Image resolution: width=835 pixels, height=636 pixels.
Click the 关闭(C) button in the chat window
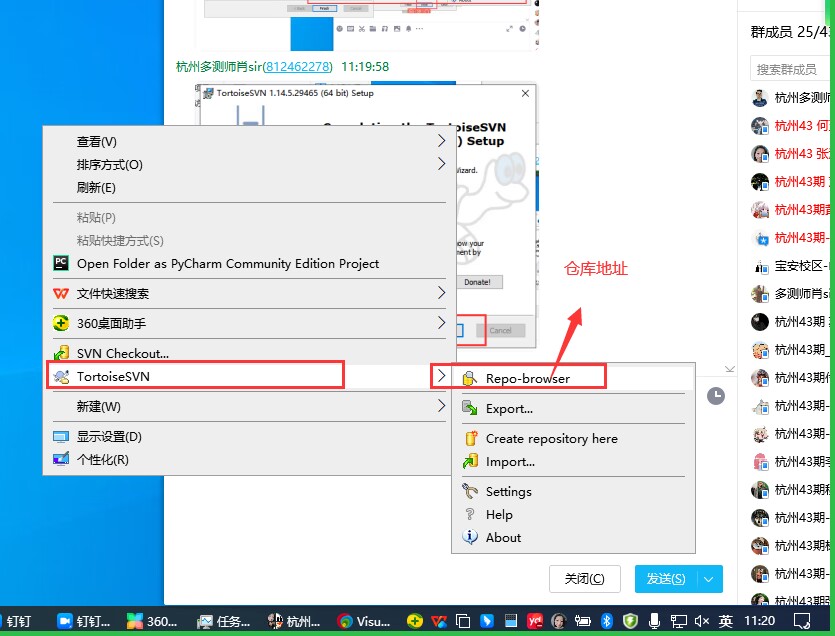pos(585,578)
